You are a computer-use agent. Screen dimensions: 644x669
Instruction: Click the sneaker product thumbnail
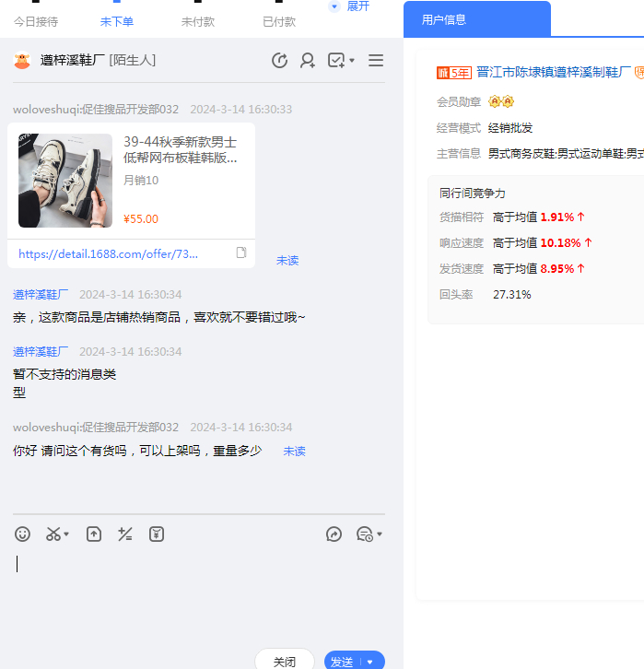pos(65,181)
